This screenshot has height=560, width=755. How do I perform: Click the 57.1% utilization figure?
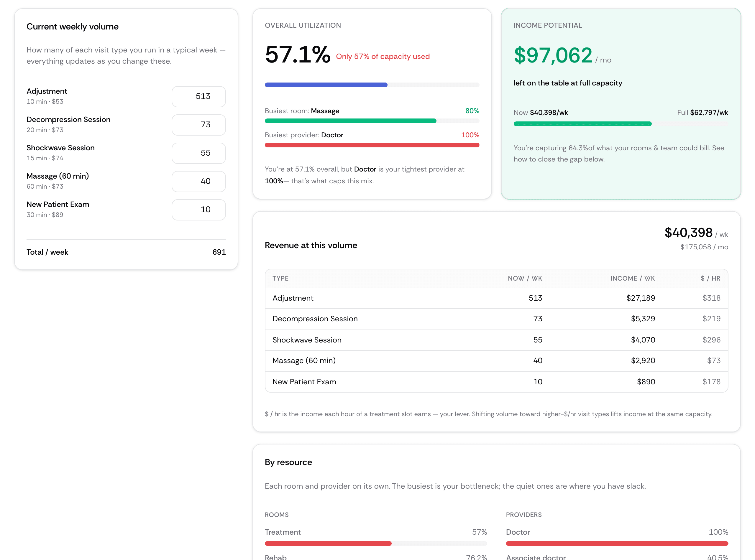[298, 55]
